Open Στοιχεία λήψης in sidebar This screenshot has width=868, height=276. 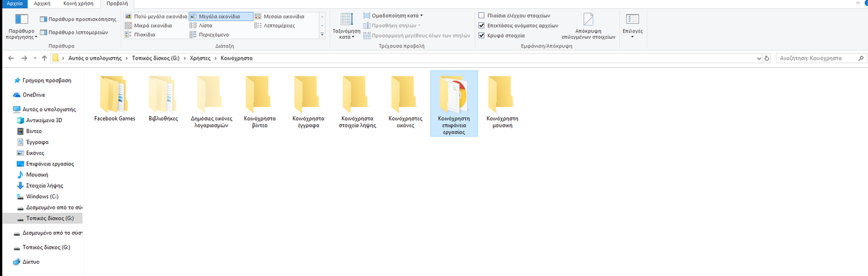(x=44, y=185)
